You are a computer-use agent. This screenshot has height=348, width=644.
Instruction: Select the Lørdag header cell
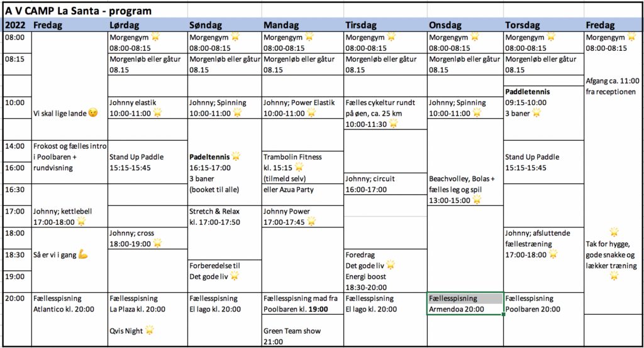(x=148, y=25)
